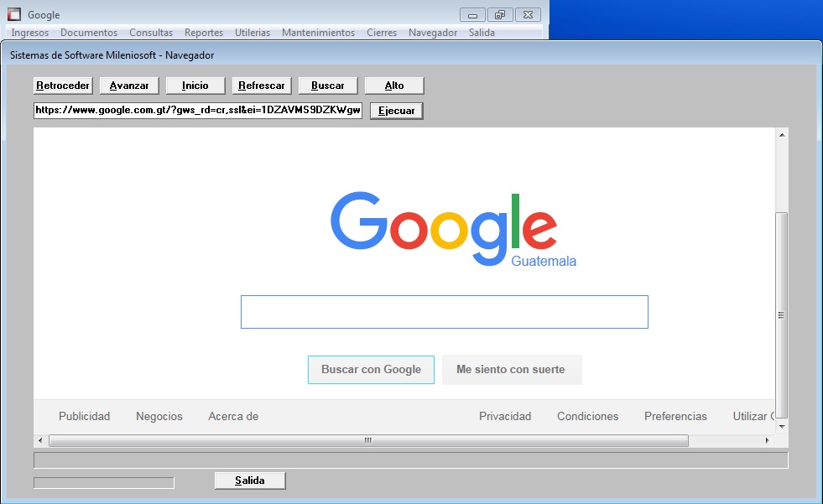Open the Utilerias menu
Image resolution: width=823 pixels, height=504 pixels.
click(253, 33)
